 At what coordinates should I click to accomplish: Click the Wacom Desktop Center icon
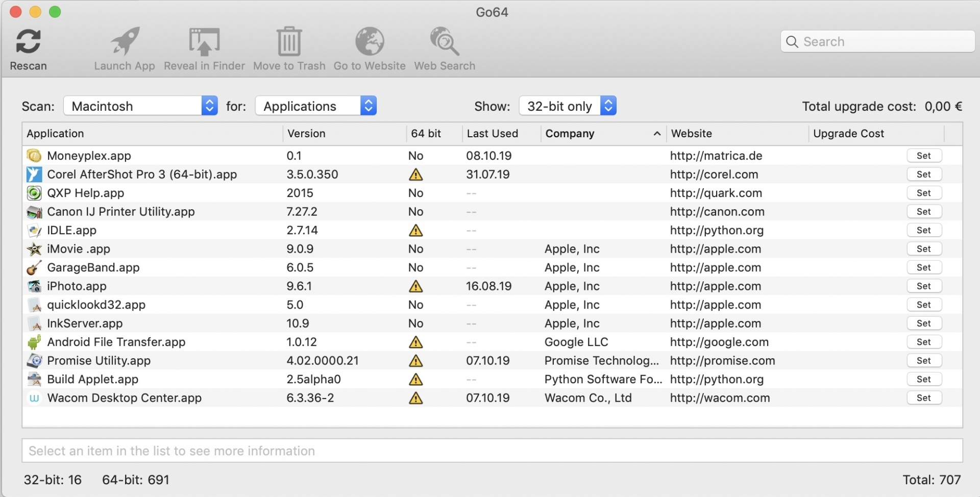34,398
